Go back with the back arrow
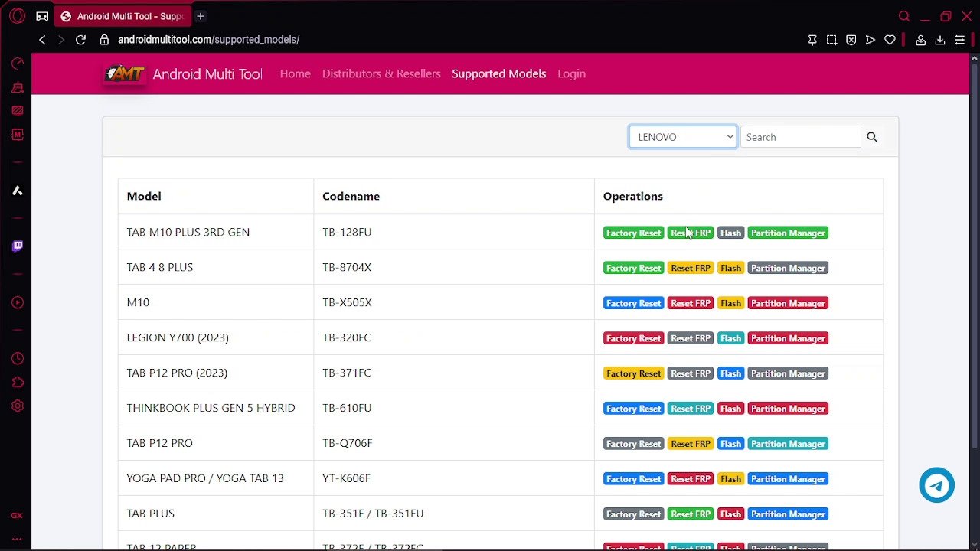This screenshot has width=980, height=551. tap(42, 40)
